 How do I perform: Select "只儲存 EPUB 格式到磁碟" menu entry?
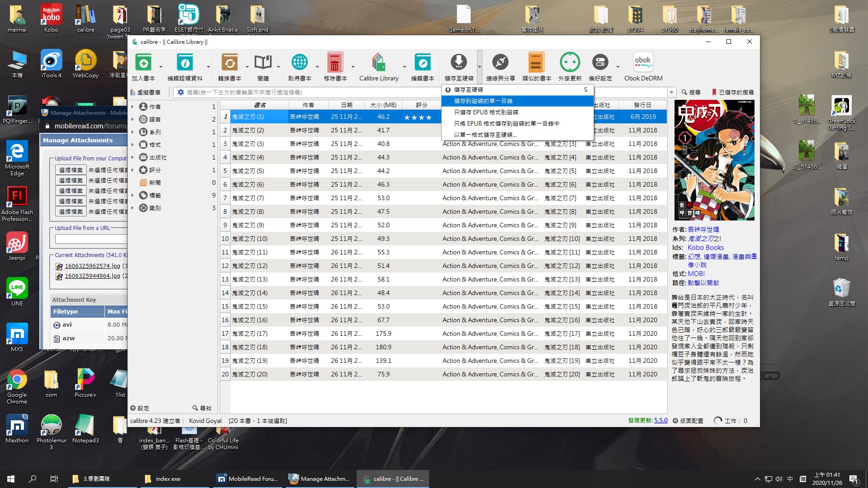(x=486, y=112)
